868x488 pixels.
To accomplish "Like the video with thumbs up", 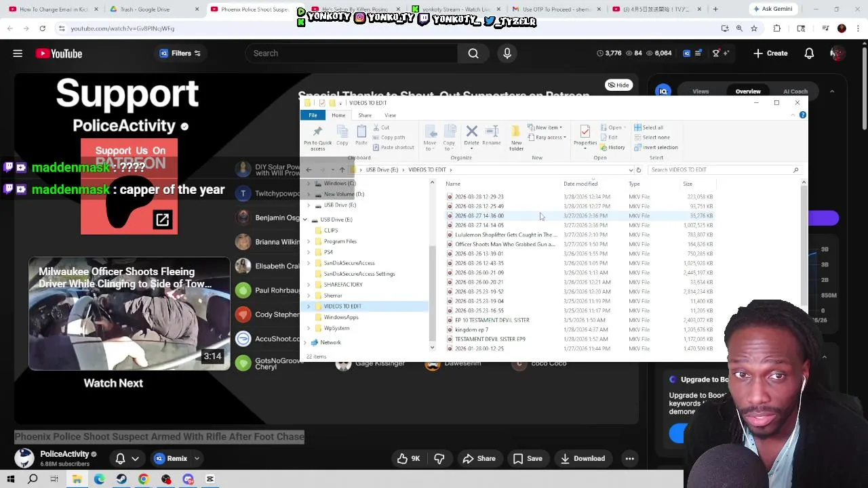I will coord(408,458).
